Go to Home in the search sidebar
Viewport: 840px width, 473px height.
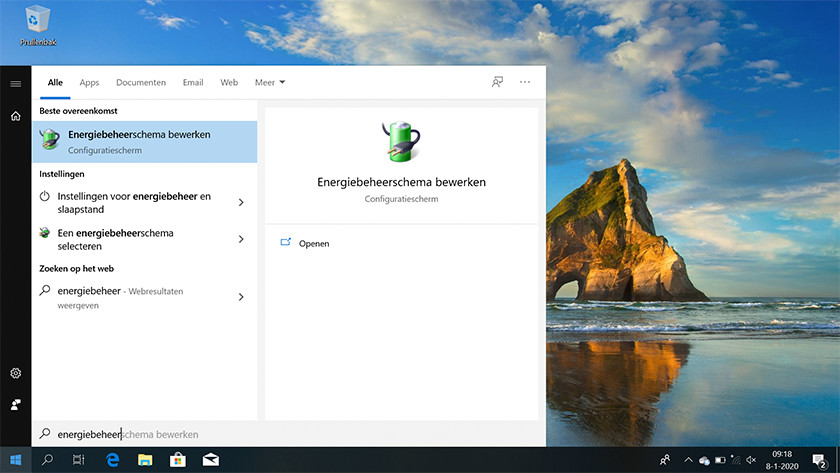click(16, 116)
